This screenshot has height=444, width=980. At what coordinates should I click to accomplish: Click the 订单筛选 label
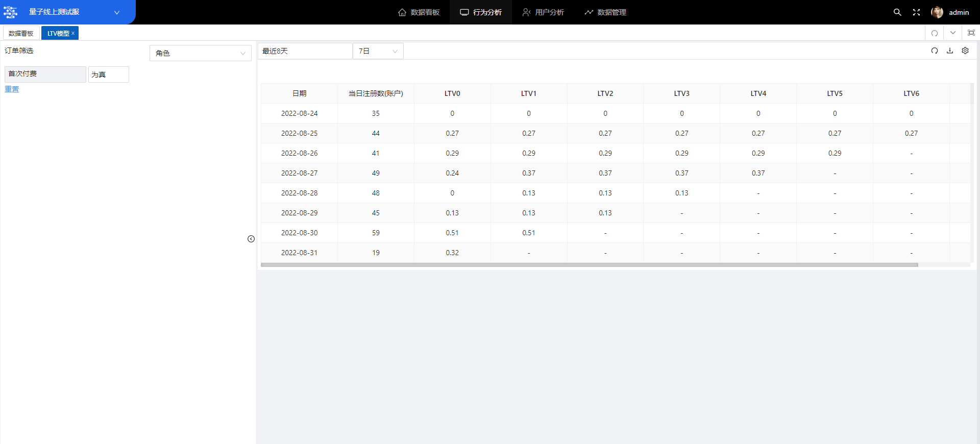[19, 51]
